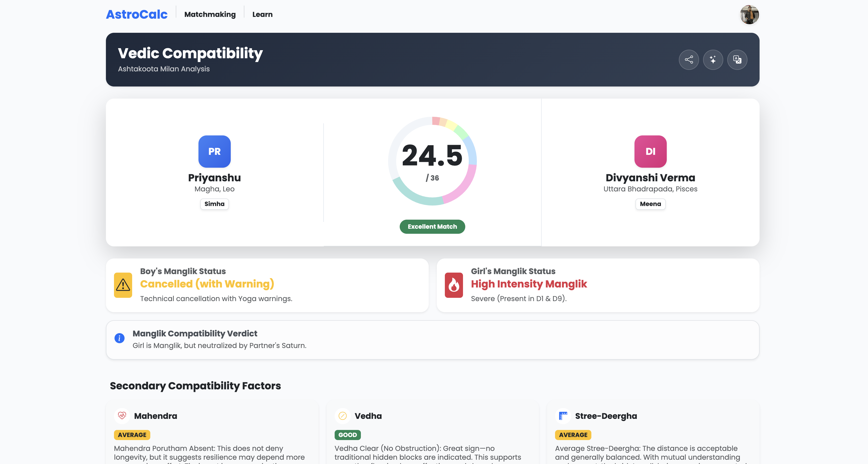Image resolution: width=868 pixels, height=464 pixels.
Task: Click the AstroCalc logo link
Action: [x=136, y=14]
